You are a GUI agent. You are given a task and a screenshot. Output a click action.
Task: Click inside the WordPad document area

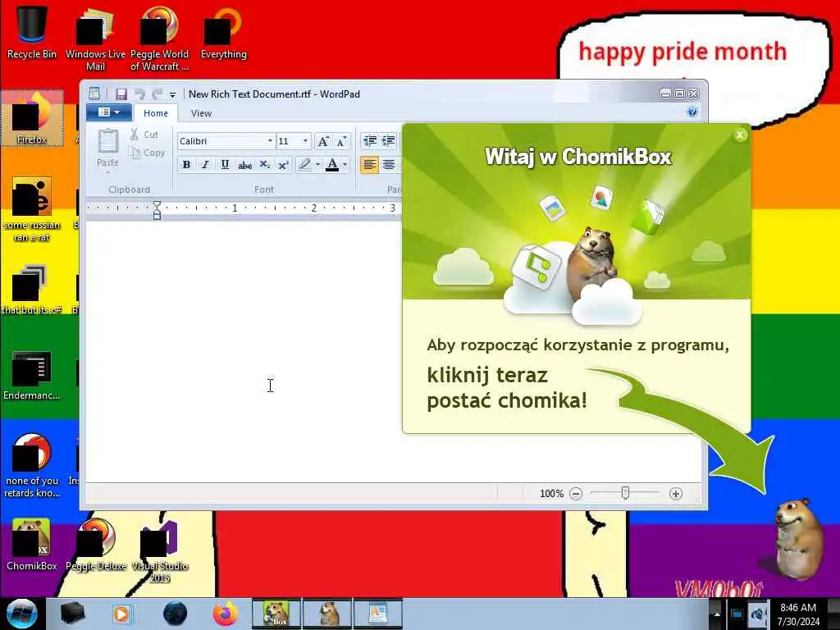pyautogui.click(x=244, y=351)
